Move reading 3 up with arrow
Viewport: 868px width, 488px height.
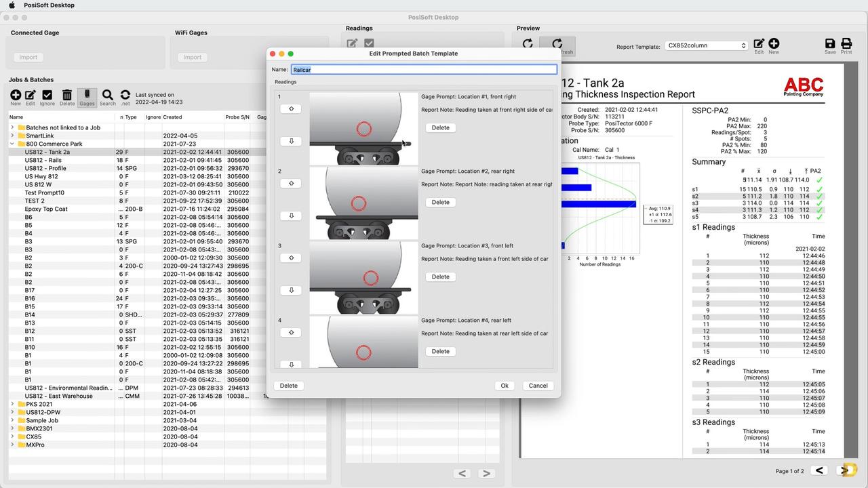coord(291,258)
